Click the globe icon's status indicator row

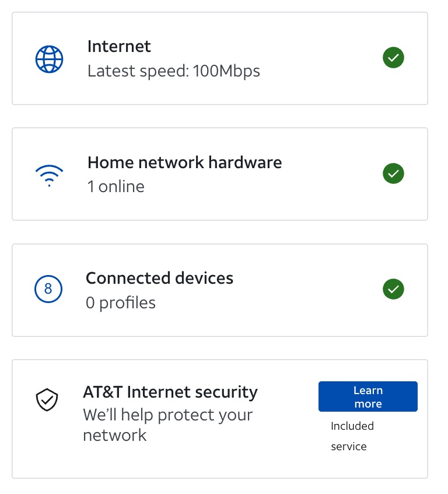(393, 57)
